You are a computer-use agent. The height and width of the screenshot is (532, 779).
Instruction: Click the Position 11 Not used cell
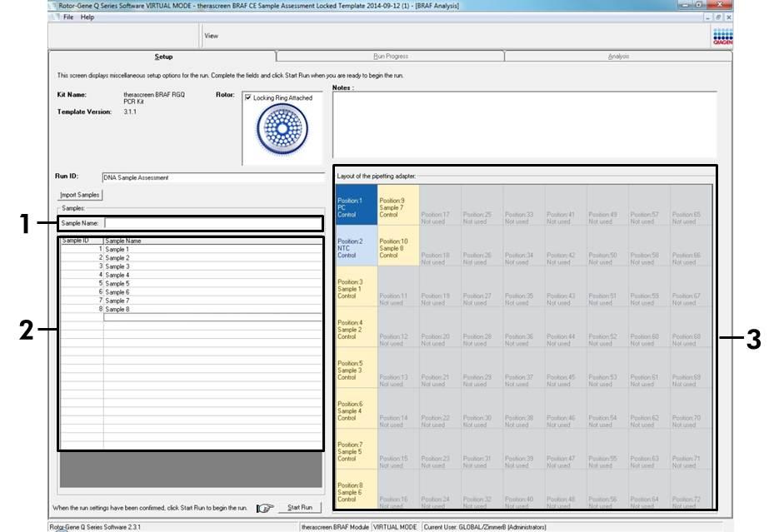(x=398, y=286)
